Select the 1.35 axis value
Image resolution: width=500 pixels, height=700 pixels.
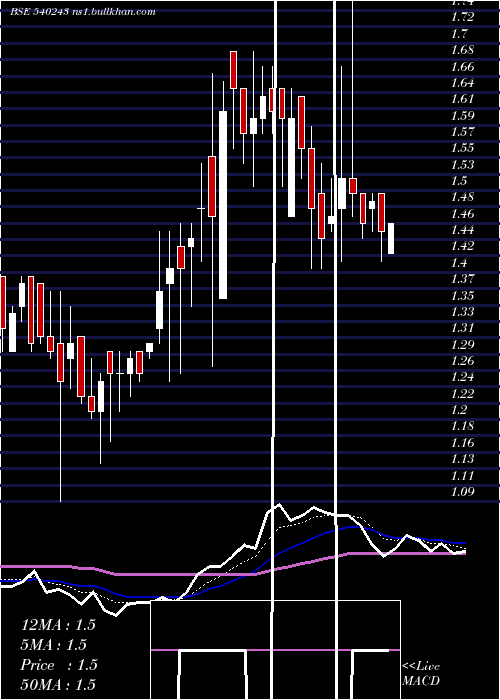pos(462,295)
